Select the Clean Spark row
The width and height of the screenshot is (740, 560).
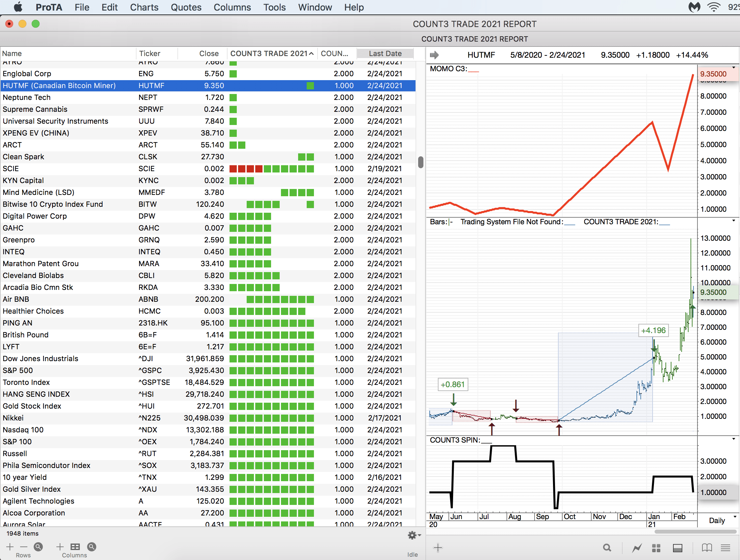208,157
